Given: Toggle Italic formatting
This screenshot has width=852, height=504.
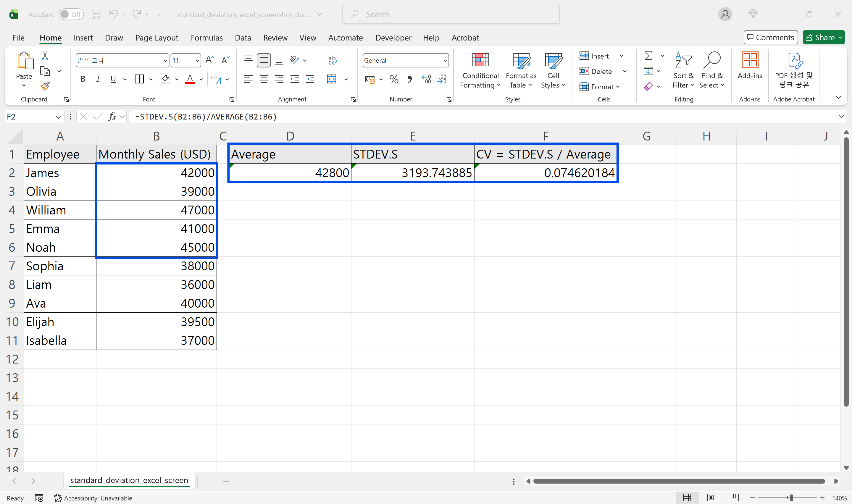Looking at the screenshot, I should (98, 79).
